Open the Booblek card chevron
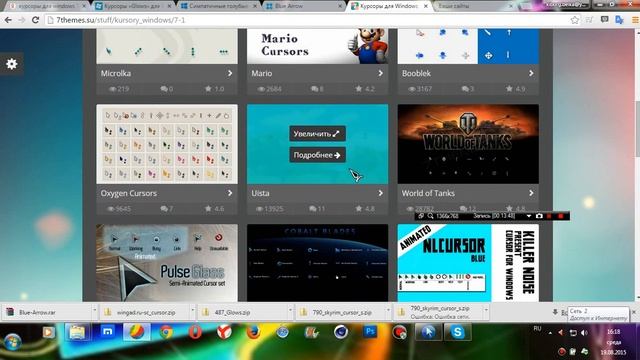This screenshot has width=640, height=360. [531, 73]
